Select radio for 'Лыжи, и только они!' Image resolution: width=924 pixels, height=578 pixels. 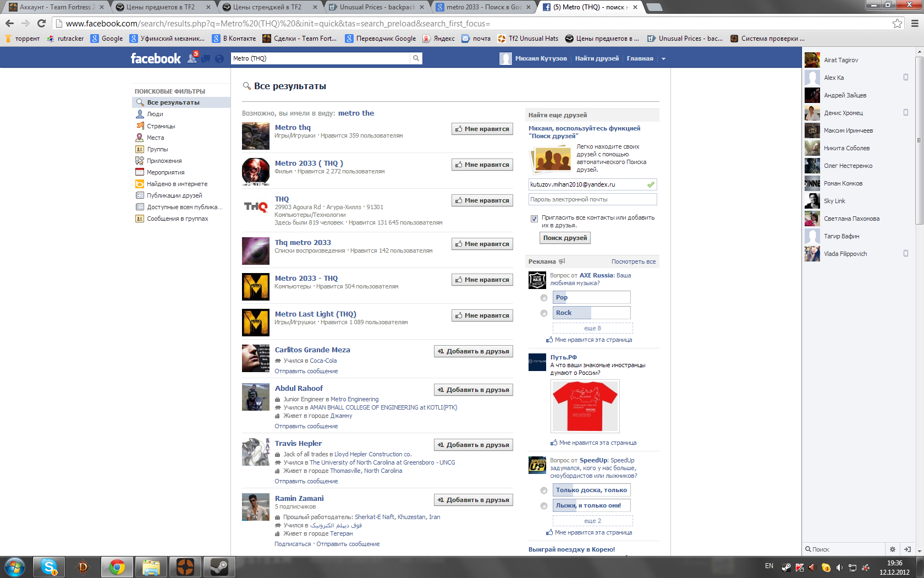tap(544, 506)
